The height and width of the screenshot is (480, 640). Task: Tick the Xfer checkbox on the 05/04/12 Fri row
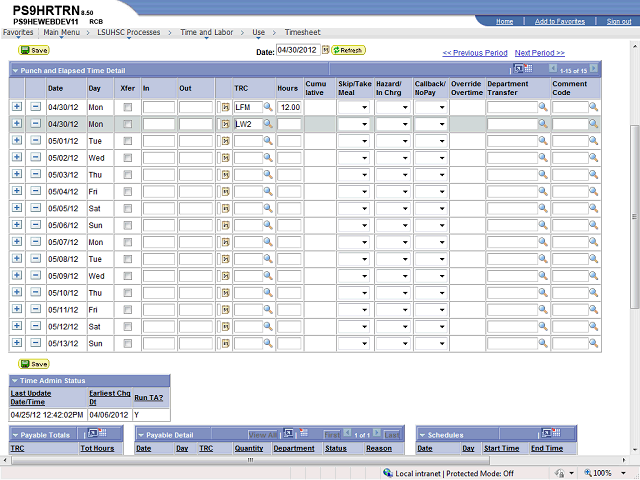(x=127, y=192)
